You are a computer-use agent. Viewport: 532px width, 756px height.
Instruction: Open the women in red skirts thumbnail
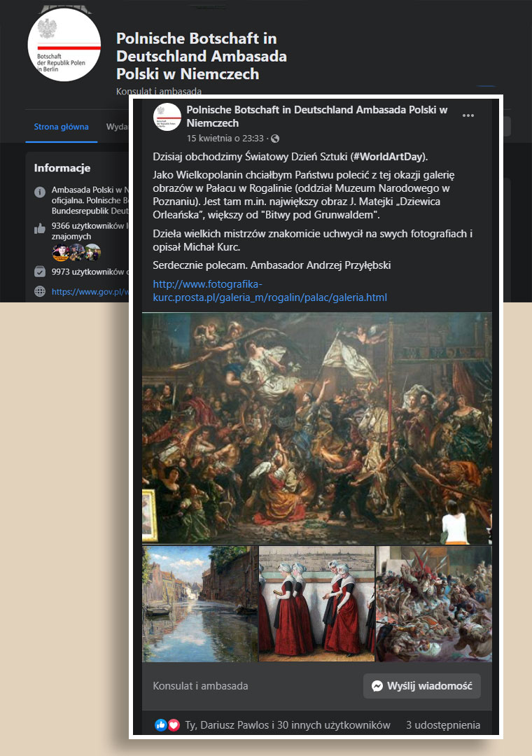coord(317,603)
